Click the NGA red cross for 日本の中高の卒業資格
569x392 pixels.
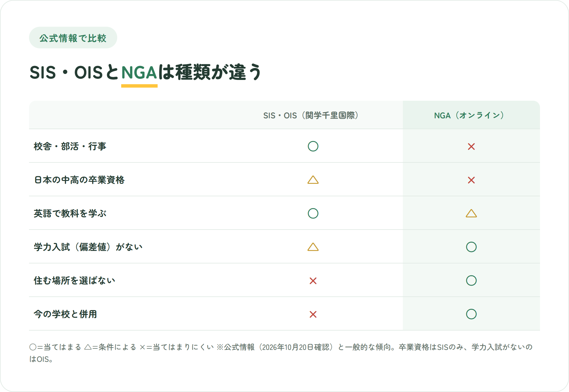[471, 180]
